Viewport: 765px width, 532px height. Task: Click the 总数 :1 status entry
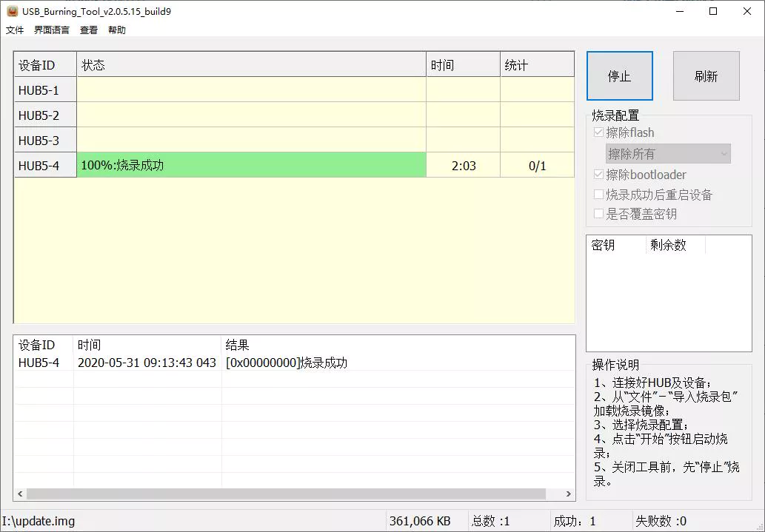490,522
